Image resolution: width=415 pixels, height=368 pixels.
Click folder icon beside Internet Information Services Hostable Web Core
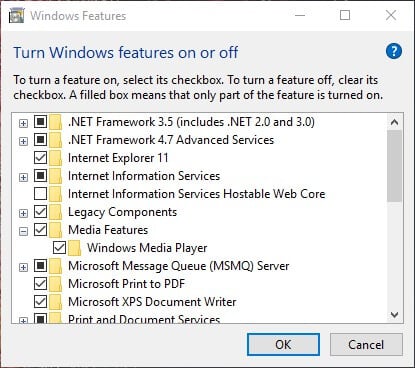(x=56, y=194)
